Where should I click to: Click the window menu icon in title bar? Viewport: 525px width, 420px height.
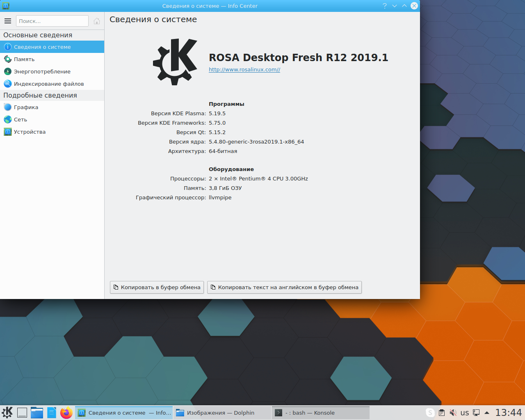[6, 6]
